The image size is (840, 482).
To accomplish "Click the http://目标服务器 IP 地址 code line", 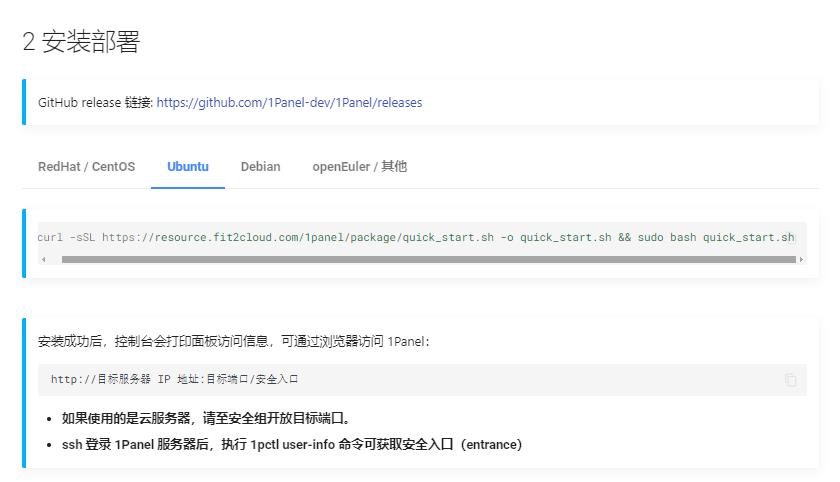I will [x=175, y=379].
